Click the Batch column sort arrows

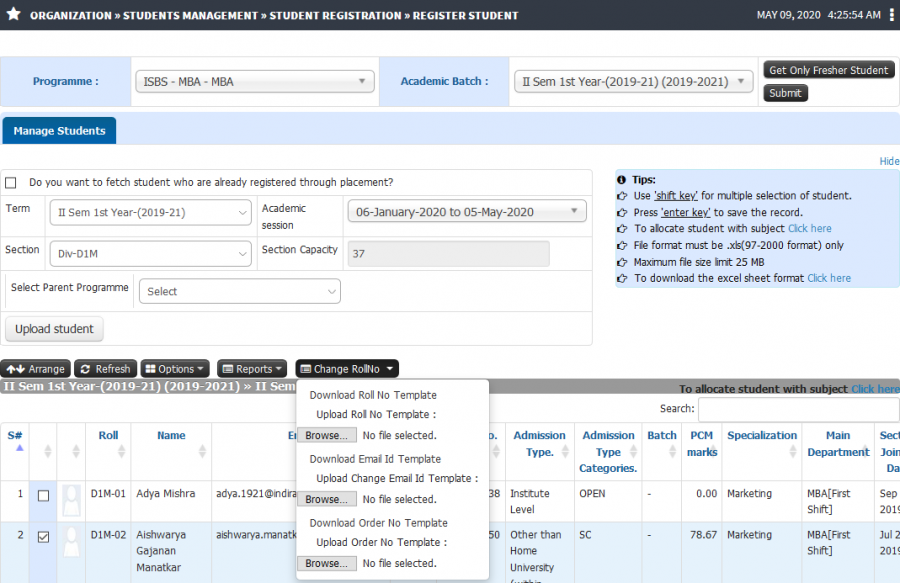[672, 452]
